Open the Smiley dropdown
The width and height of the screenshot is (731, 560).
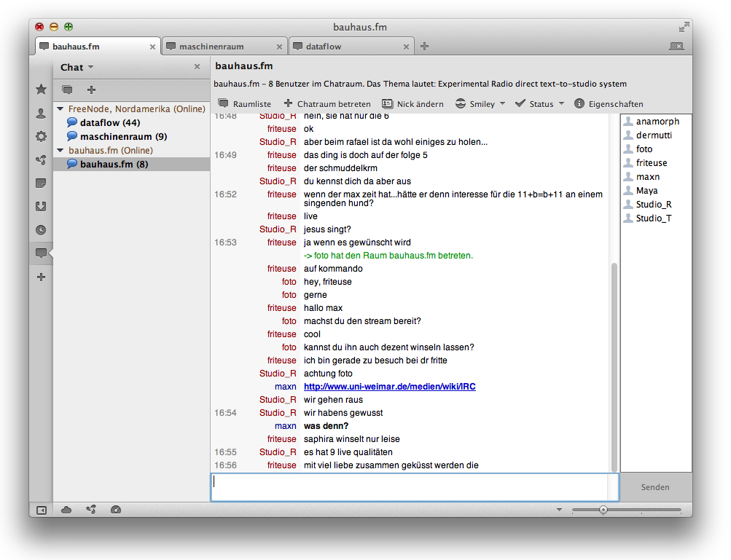tap(480, 104)
